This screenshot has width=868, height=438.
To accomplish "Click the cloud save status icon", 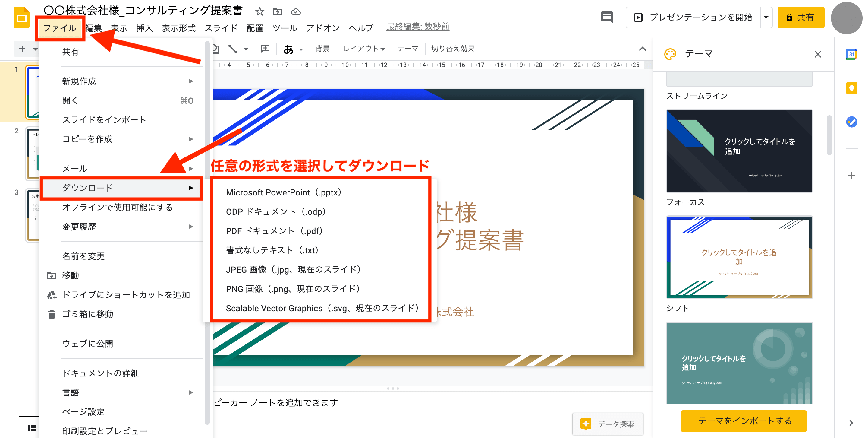I will point(296,12).
